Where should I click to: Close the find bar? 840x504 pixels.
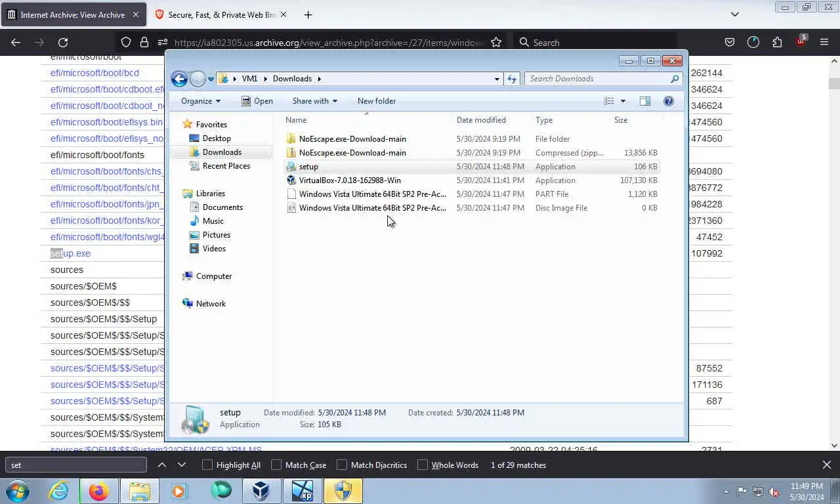tap(827, 465)
